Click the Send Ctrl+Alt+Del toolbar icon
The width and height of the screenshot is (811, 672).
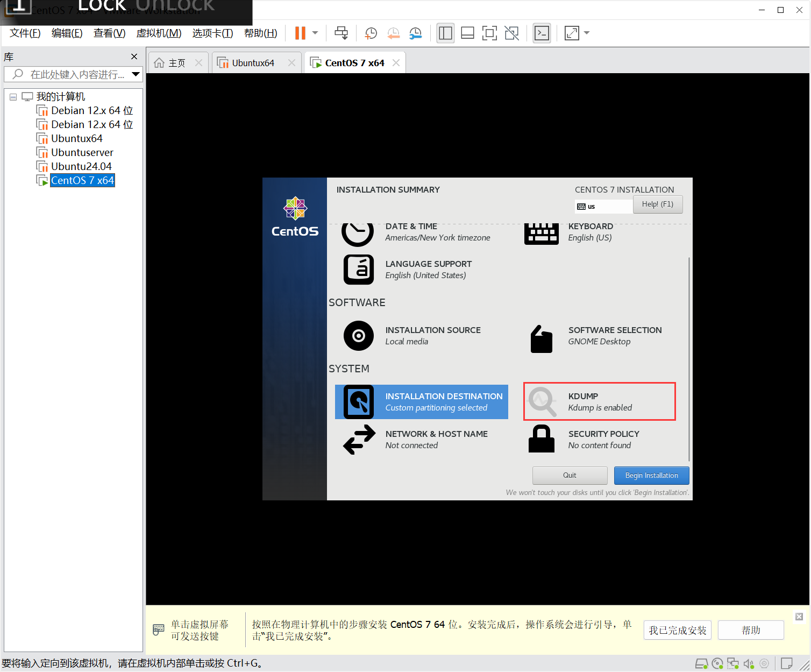tap(341, 33)
